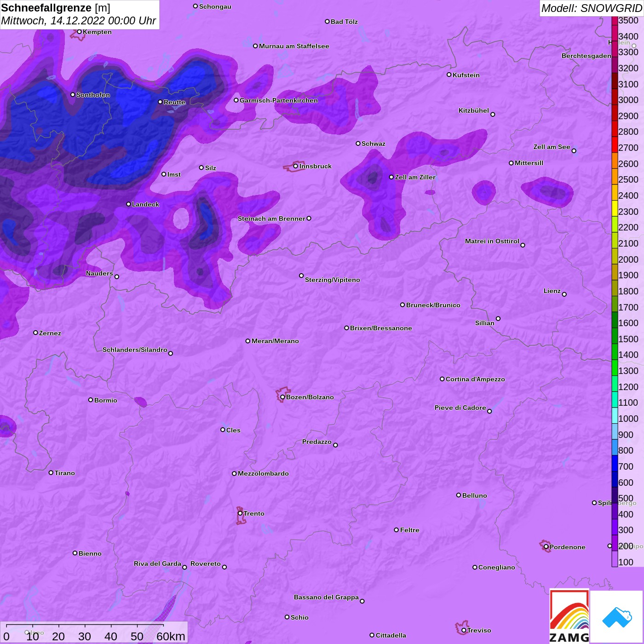This screenshot has width=644, height=644.
Task: Click the Brixen/Bressanone label
Action: (381, 328)
